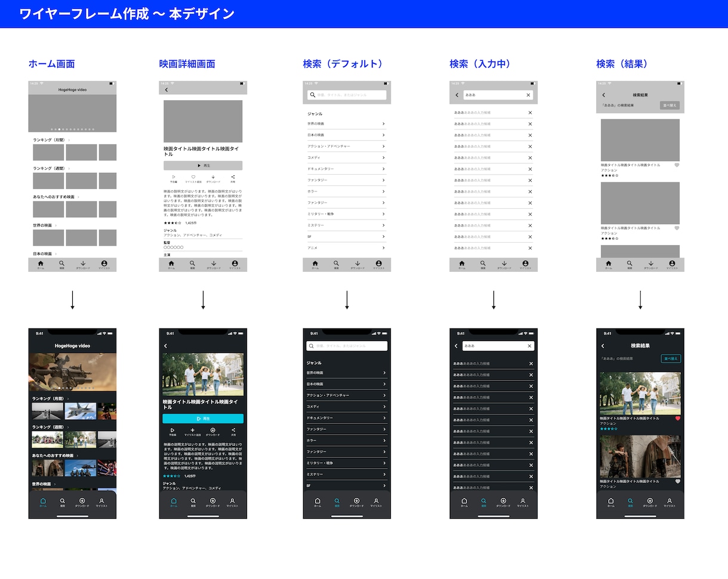Image resolution: width=728 pixels, height=579 pixels.
Task: Tap 共有 share icon in wireframe detail screen
Action: (233, 177)
